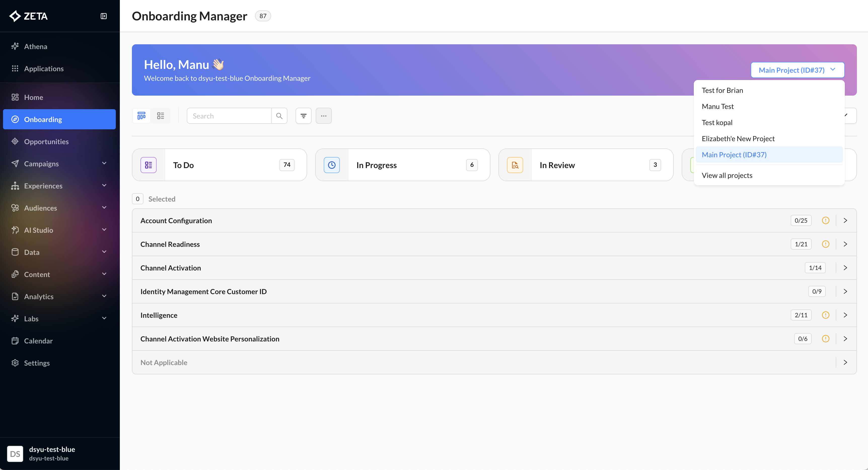Viewport: 868px width, 470px height.
Task: Click the To Do checklist icon
Action: click(x=149, y=165)
